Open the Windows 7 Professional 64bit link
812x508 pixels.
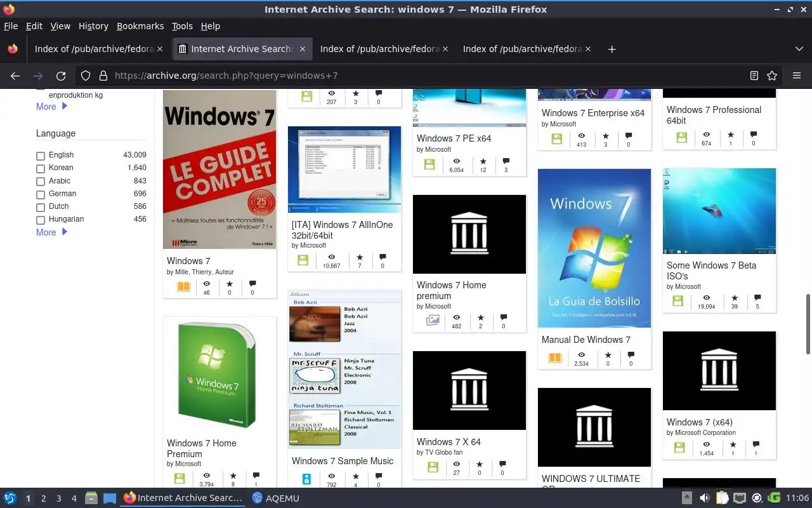coord(714,115)
